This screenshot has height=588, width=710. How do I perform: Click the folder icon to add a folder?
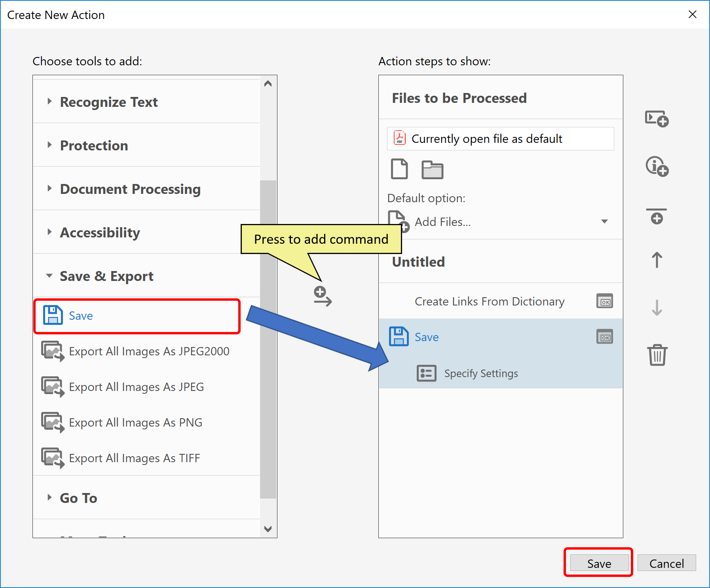432,169
